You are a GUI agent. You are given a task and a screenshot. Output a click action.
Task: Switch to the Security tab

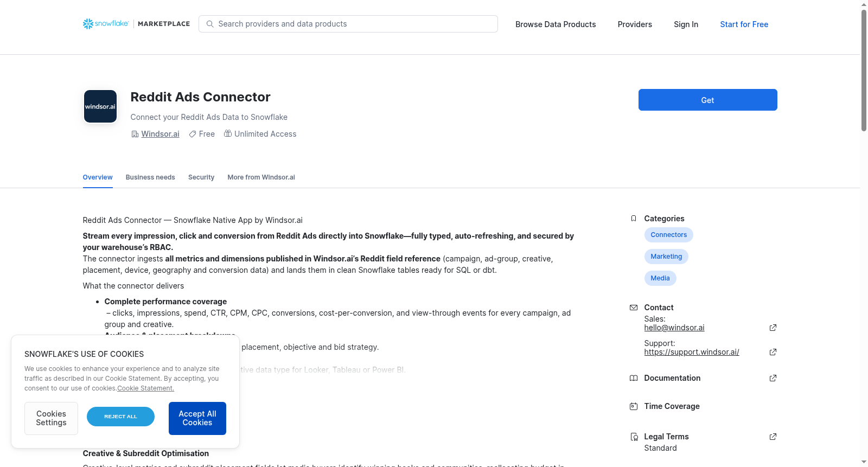coord(201,177)
